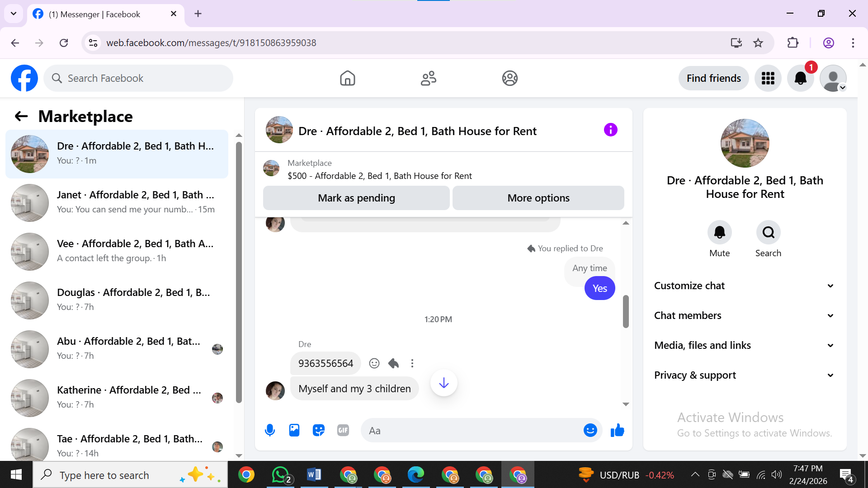Click the More options button
This screenshot has width=868, height=488.
point(538,198)
